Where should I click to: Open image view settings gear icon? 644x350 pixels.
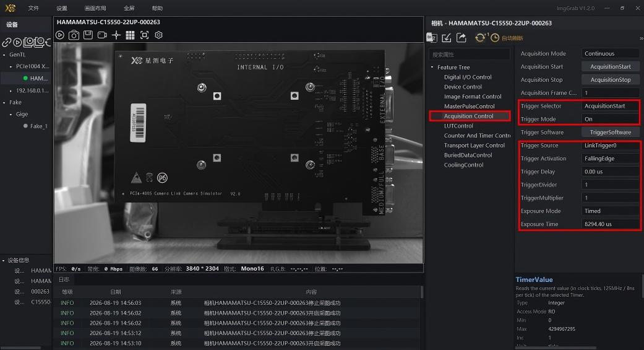pyautogui.click(x=158, y=35)
